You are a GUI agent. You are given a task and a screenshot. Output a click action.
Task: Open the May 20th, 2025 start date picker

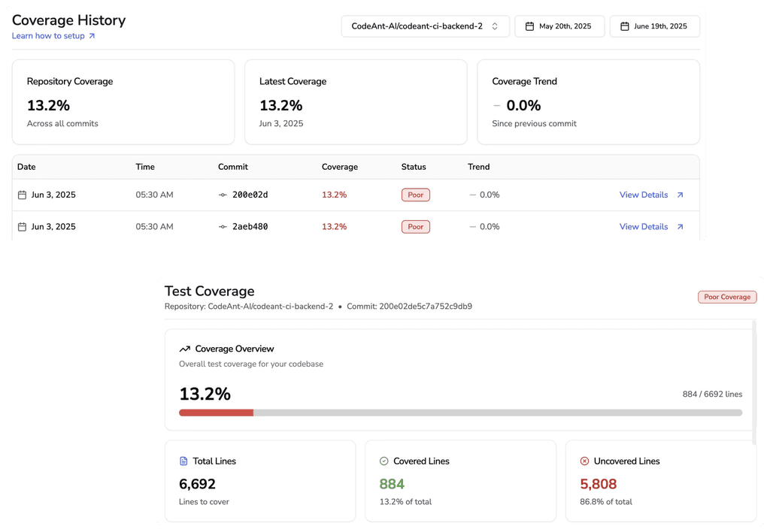[559, 26]
